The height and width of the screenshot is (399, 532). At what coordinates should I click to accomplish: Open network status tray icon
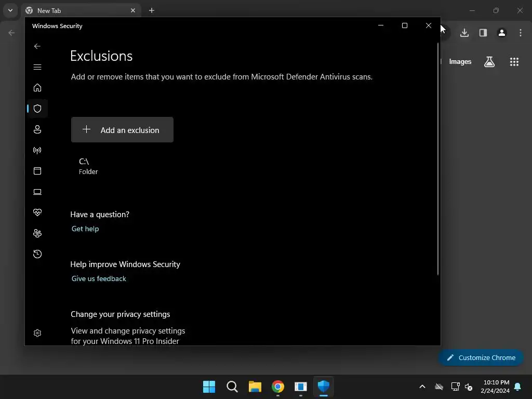tap(455, 387)
